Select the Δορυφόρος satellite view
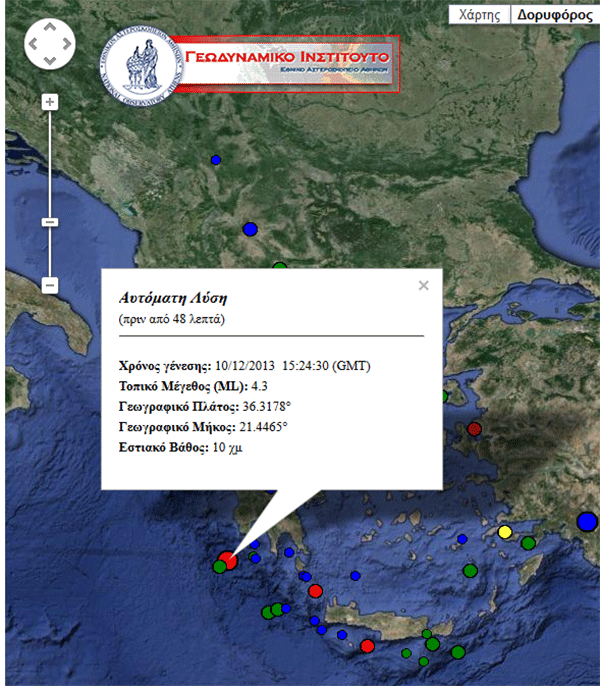 click(x=555, y=15)
